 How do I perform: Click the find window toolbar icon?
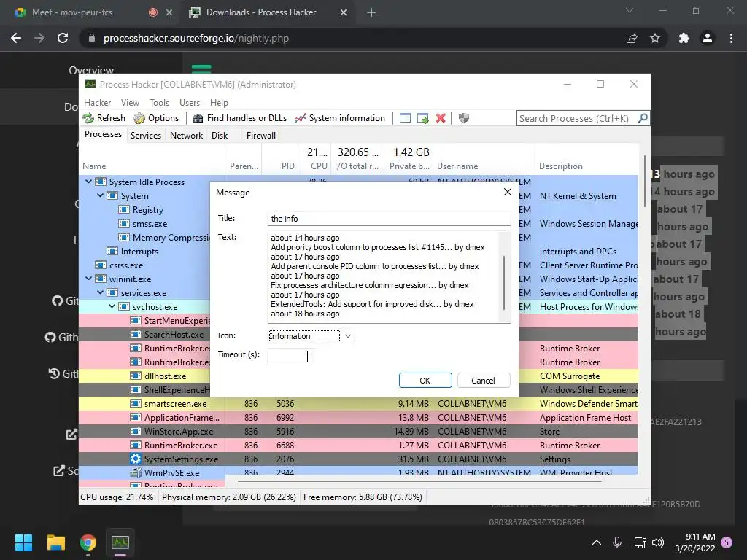click(x=405, y=118)
